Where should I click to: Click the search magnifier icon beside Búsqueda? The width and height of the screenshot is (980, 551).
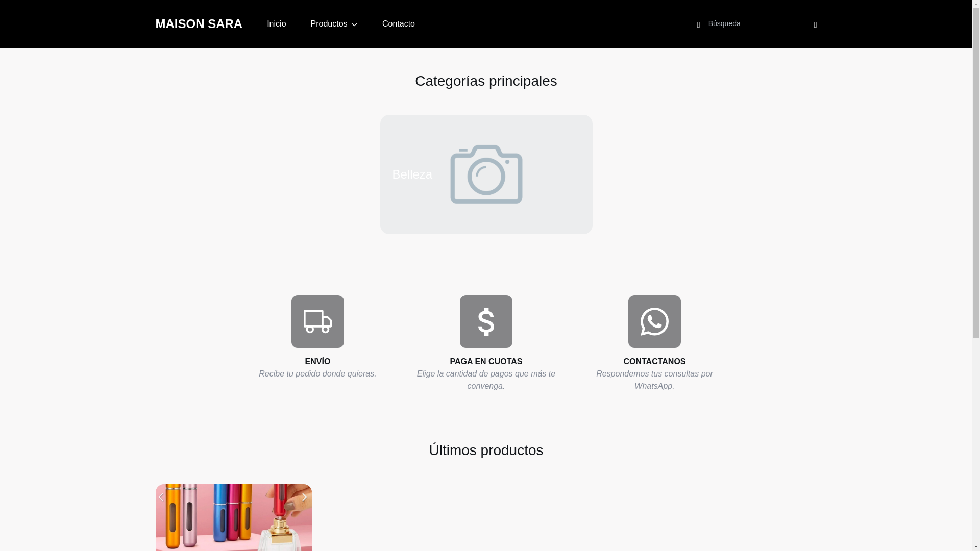(x=698, y=24)
